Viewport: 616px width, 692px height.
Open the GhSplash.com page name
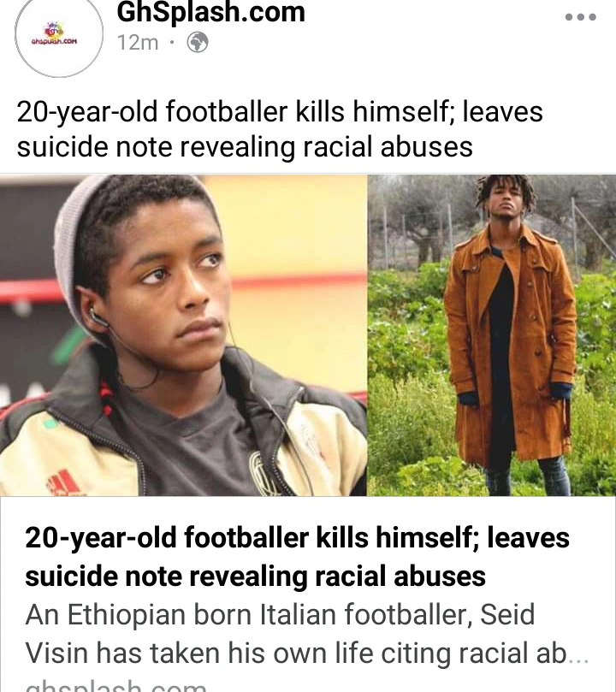(211, 12)
